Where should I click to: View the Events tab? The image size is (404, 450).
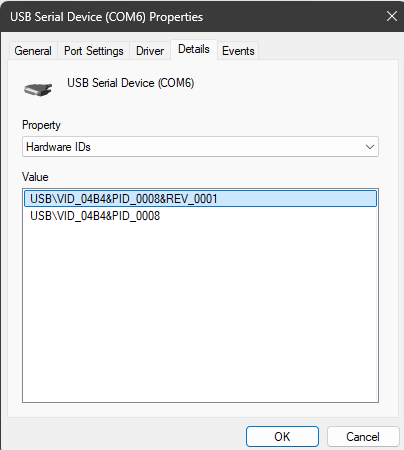coord(238,51)
